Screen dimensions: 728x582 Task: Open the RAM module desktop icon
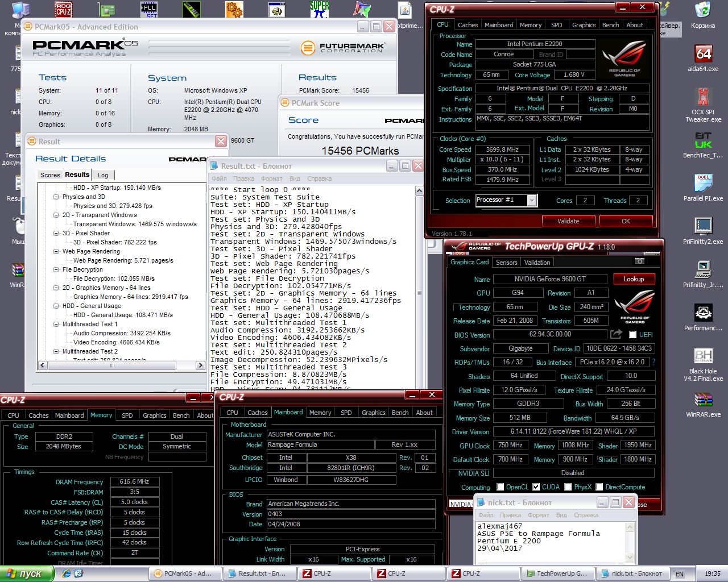[192, 9]
